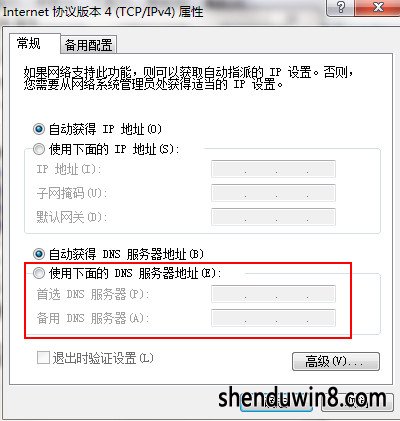Click the 使用下面的 DNS 服务器地址 label
This screenshot has width=400, height=421.
(135, 274)
